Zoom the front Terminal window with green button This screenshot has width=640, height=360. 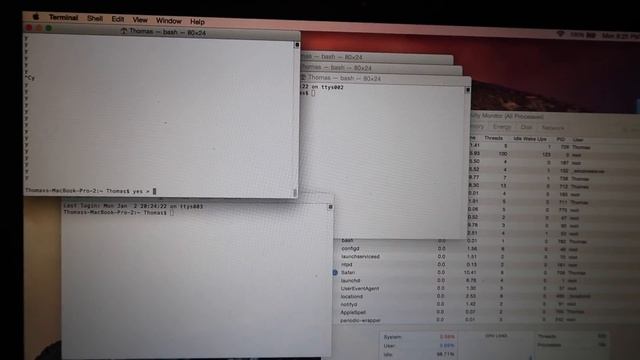click(x=49, y=28)
